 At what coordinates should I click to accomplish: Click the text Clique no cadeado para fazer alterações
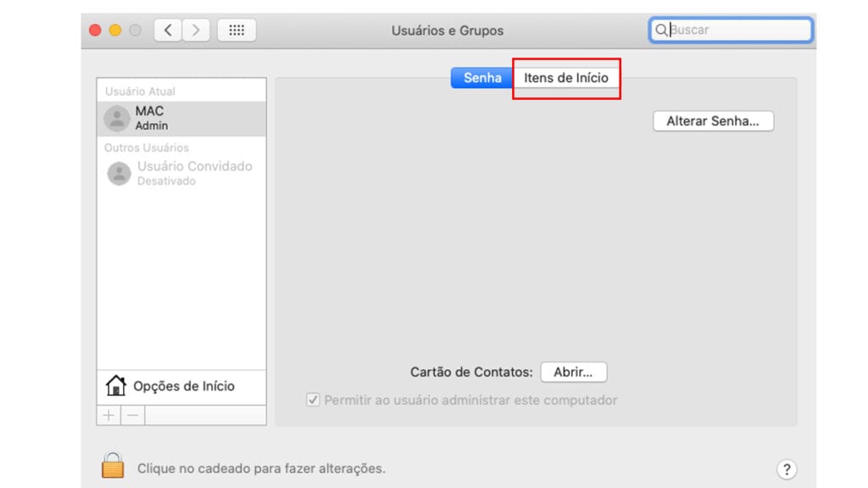261,468
